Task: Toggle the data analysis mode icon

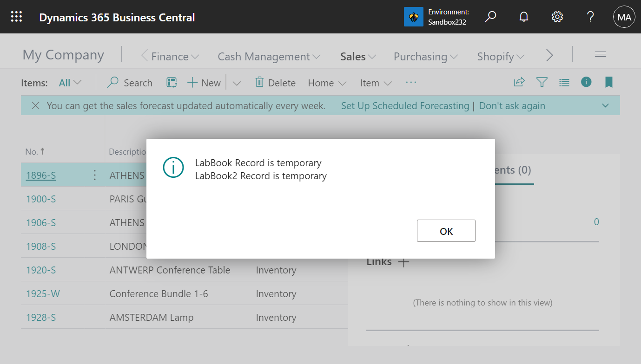Action: (x=172, y=82)
